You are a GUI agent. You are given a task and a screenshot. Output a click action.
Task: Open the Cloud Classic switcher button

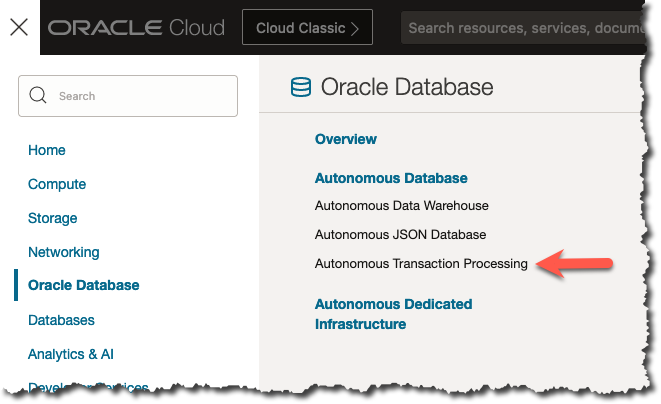(x=307, y=27)
